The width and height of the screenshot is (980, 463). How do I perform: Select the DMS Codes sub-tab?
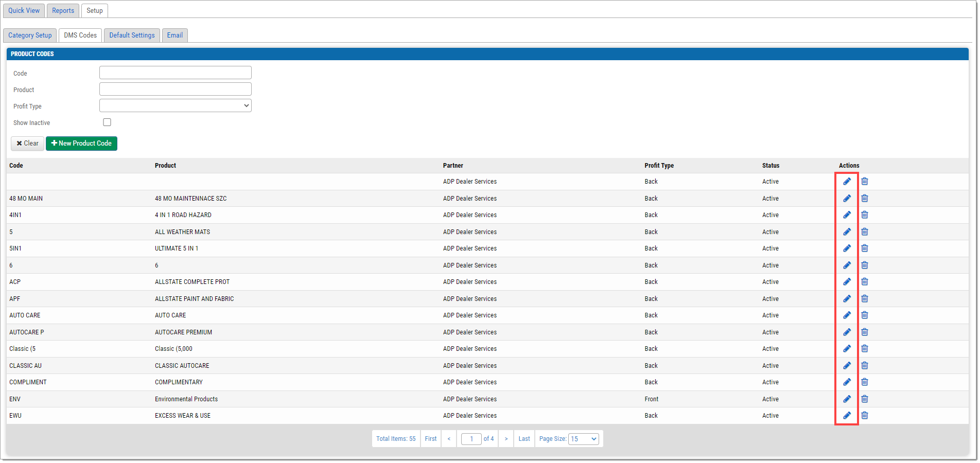pos(80,35)
